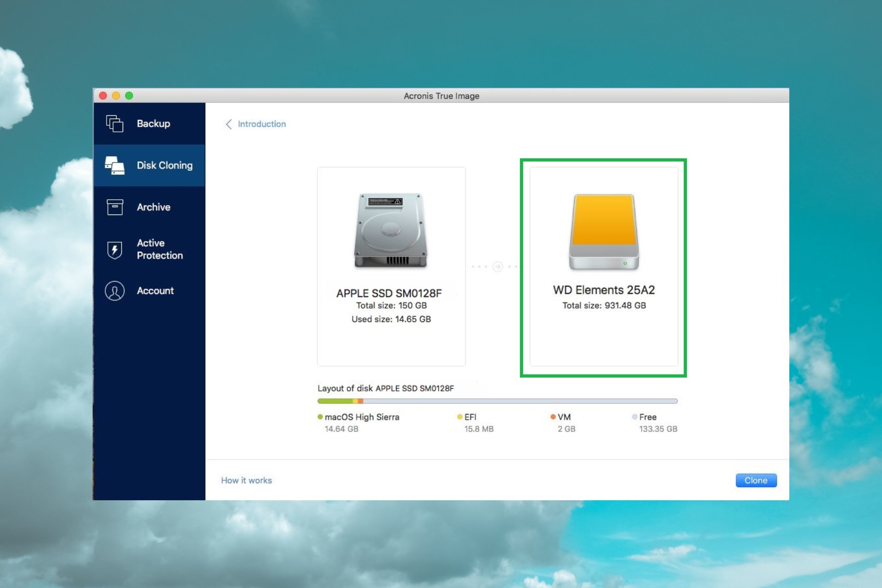Image resolution: width=882 pixels, height=588 pixels.
Task: Click the Account person icon
Action: [115, 291]
